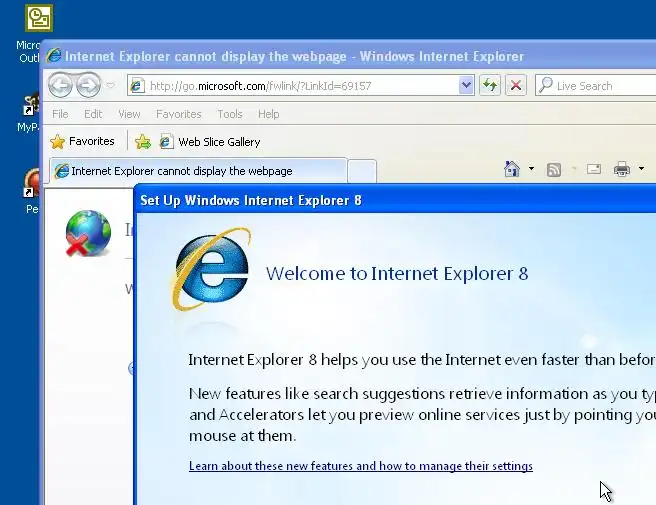Image resolution: width=656 pixels, height=505 pixels.
Task: Open the Help menu
Action: [269, 114]
